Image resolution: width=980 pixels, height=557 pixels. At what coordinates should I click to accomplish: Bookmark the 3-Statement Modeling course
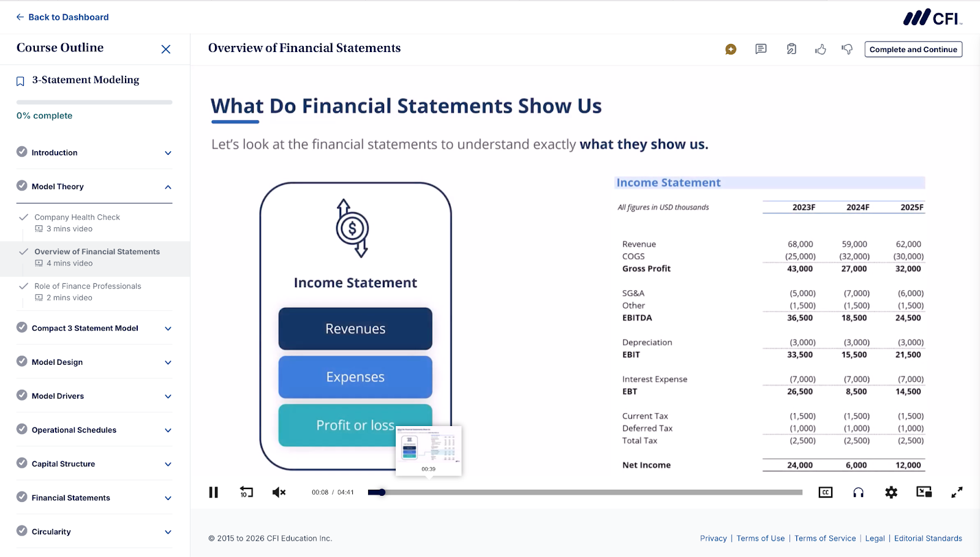click(20, 81)
